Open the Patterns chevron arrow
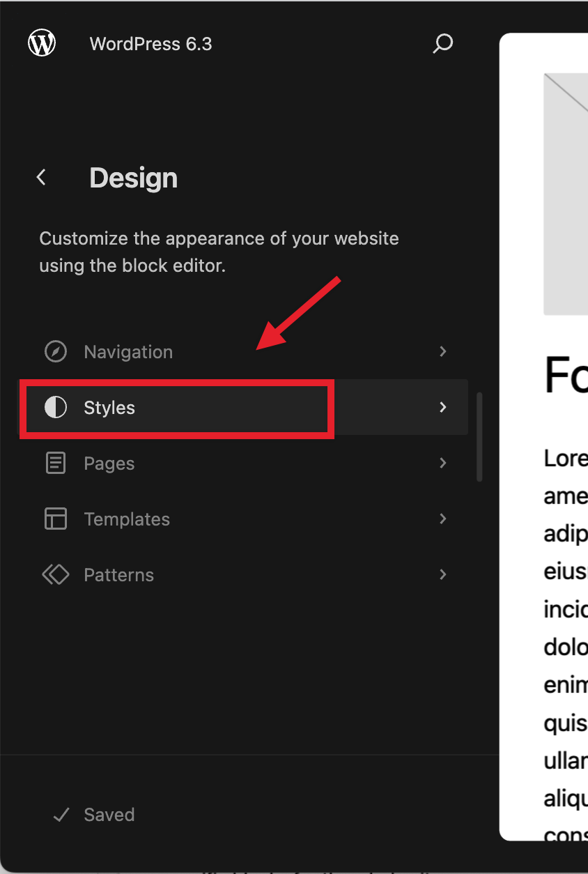This screenshot has height=874, width=588. tap(443, 574)
